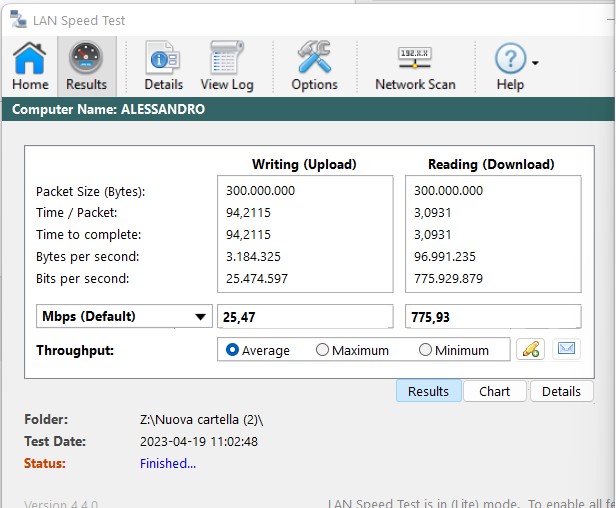This screenshot has width=616, height=508.
Task: Select the Maximum throughput option
Action: pyautogui.click(x=322, y=350)
